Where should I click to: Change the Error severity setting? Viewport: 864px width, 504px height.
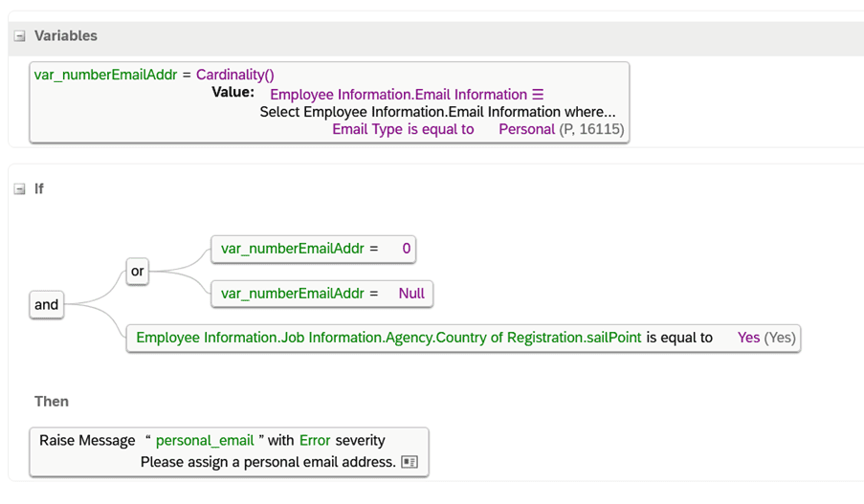[x=315, y=441]
